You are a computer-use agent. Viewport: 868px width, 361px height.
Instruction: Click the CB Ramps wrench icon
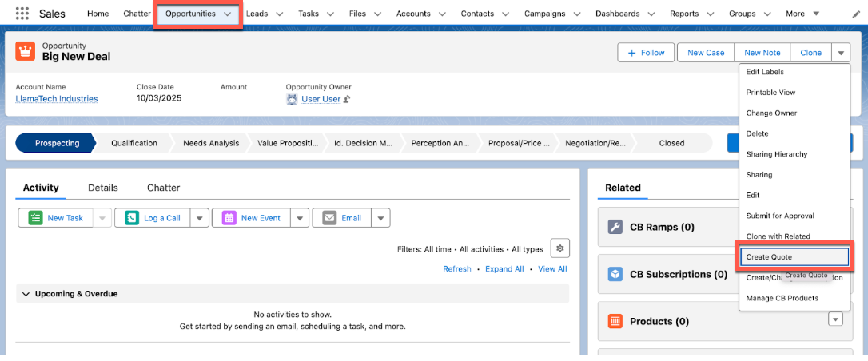pos(615,227)
